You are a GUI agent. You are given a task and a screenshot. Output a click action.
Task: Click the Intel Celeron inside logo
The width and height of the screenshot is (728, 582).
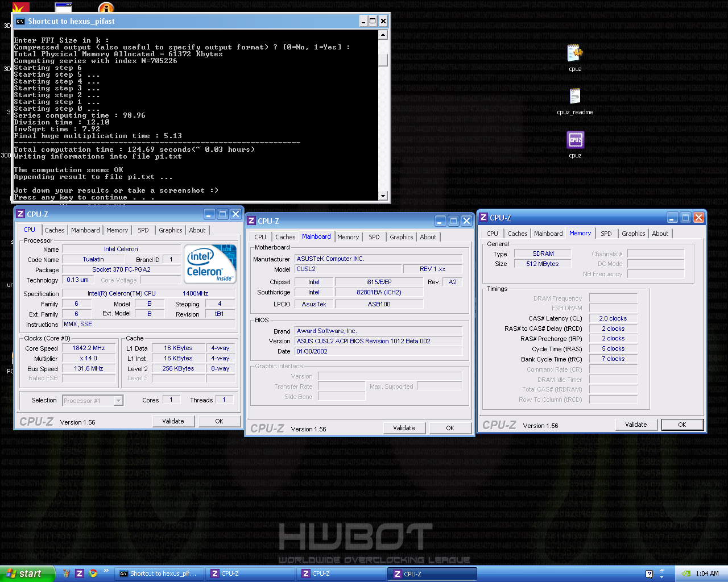click(210, 264)
